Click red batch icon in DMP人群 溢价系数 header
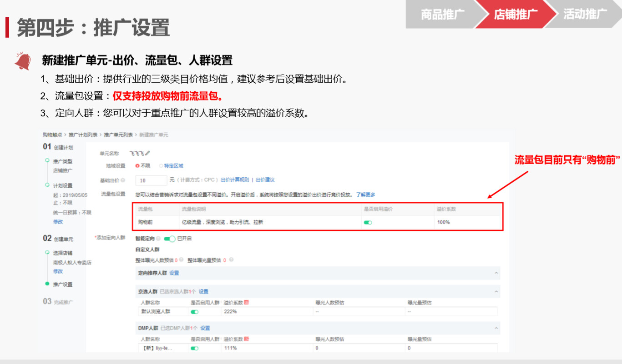Image resolution: width=622 pixels, height=364 pixels. pos(246,339)
